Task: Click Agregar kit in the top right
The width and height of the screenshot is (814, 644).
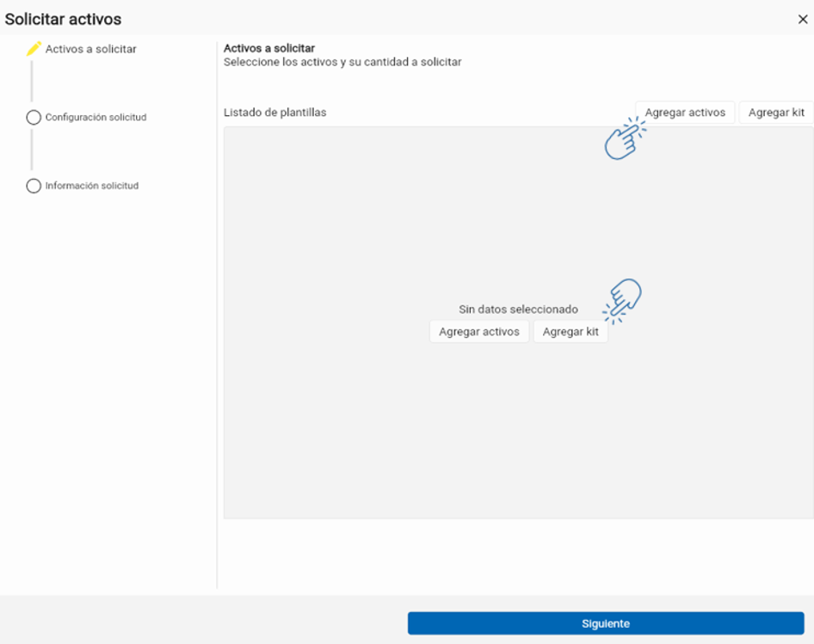Action: pos(776,112)
